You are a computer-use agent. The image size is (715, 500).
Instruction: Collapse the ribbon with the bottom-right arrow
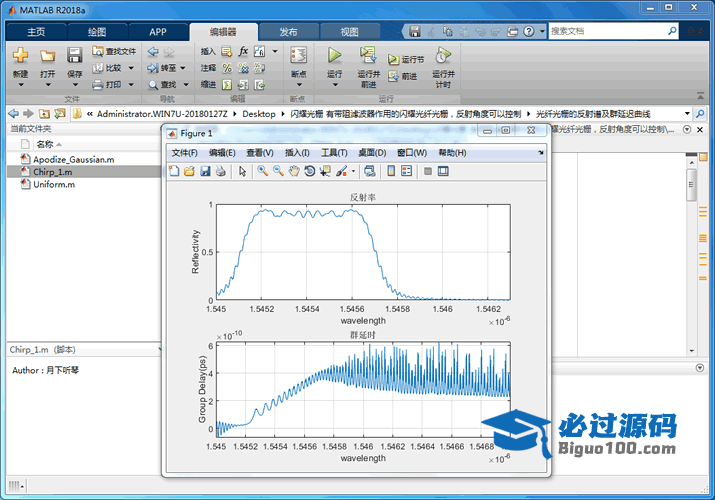[700, 96]
